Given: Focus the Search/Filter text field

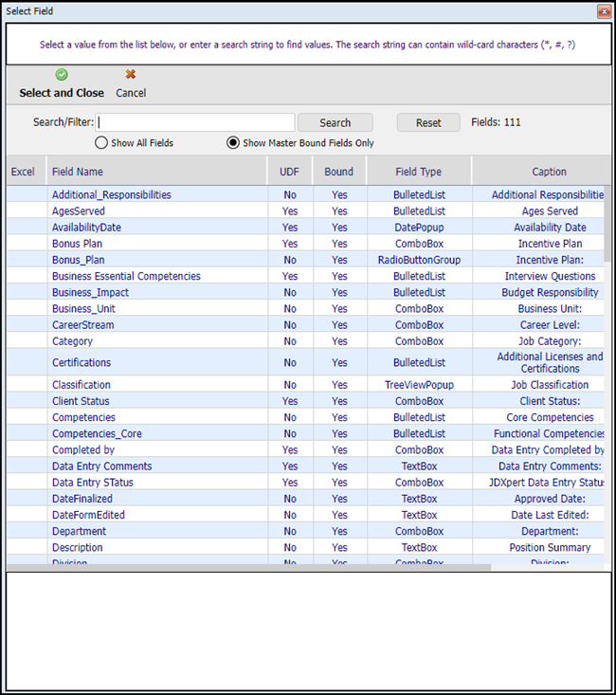Looking at the screenshot, I should [x=195, y=122].
